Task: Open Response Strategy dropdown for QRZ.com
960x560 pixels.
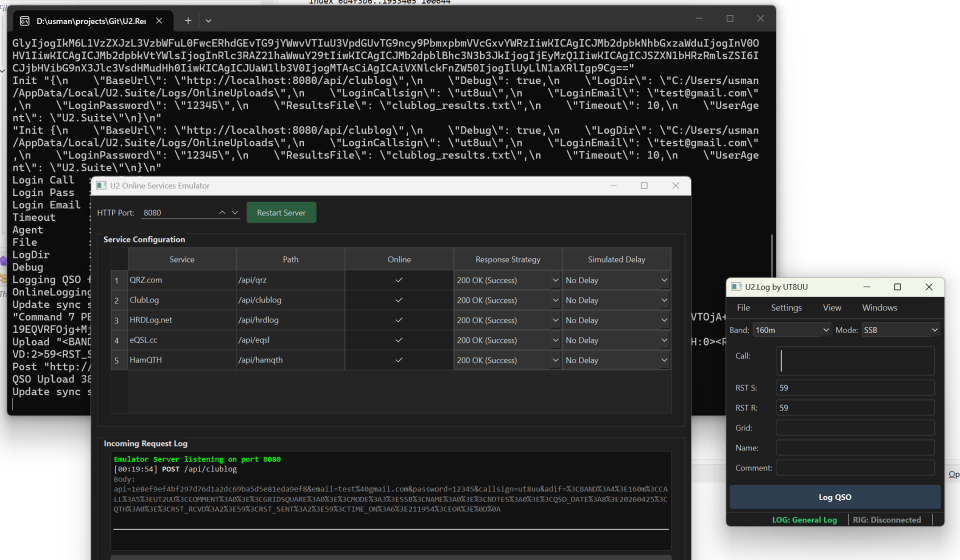Action: [508, 280]
